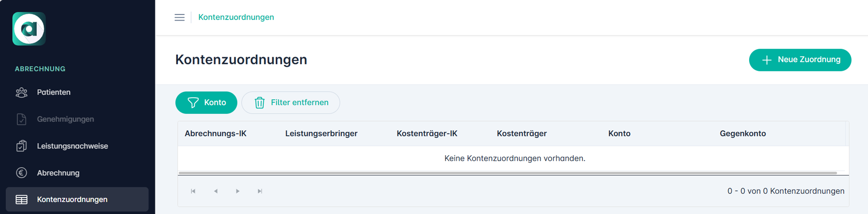Viewport: 868px width, 214px height.
Task: Toggle the hamburger menu icon
Action: (x=179, y=17)
